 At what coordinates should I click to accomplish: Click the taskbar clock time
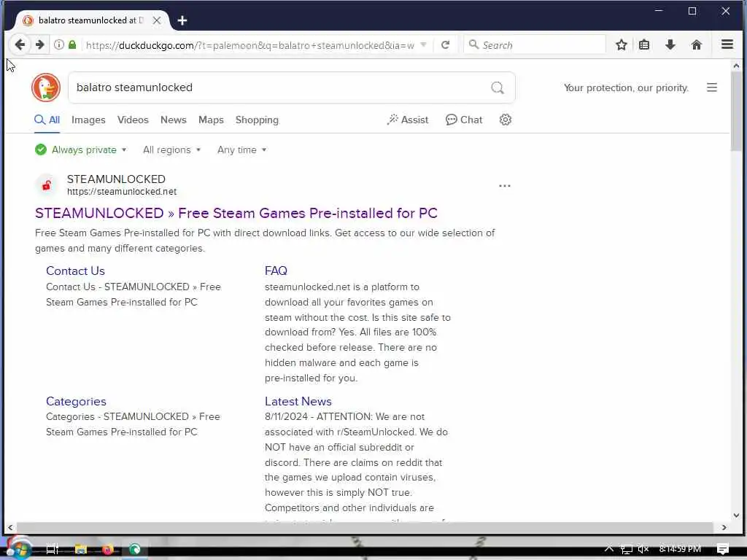click(680, 548)
